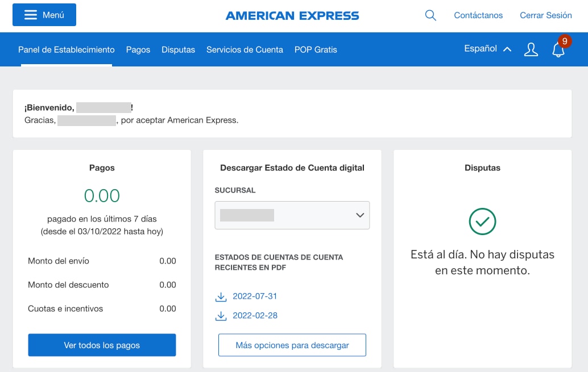Expand the branch selector arrow
The width and height of the screenshot is (588, 372).
pyautogui.click(x=359, y=215)
